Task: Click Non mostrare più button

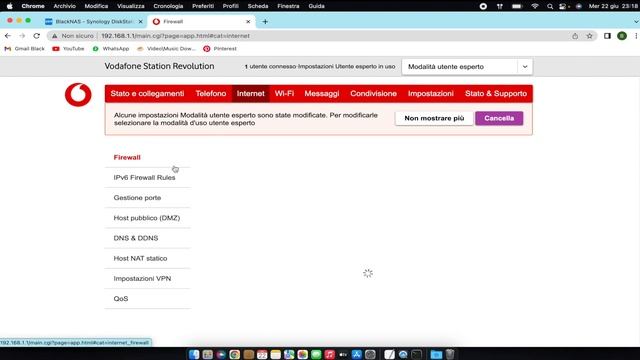Action: pos(434,118)
